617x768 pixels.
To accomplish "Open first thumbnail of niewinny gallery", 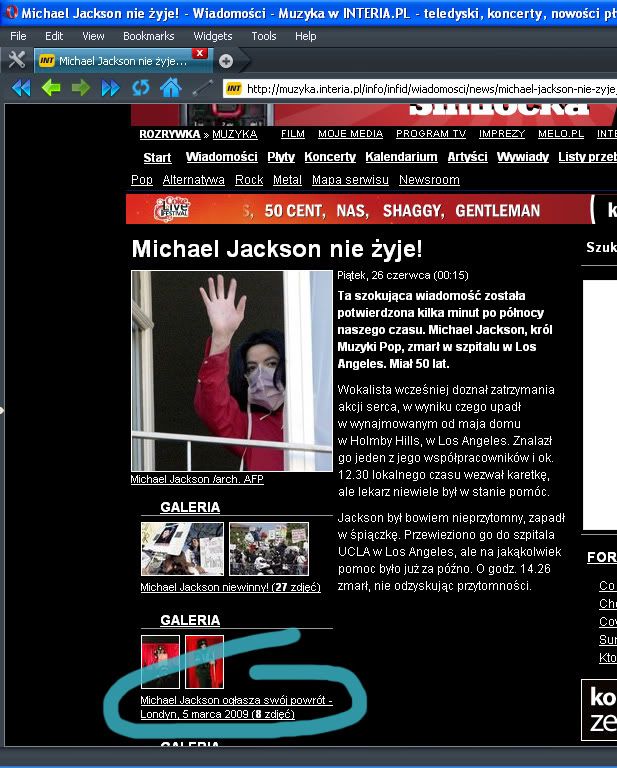I will tap(182, 549).
